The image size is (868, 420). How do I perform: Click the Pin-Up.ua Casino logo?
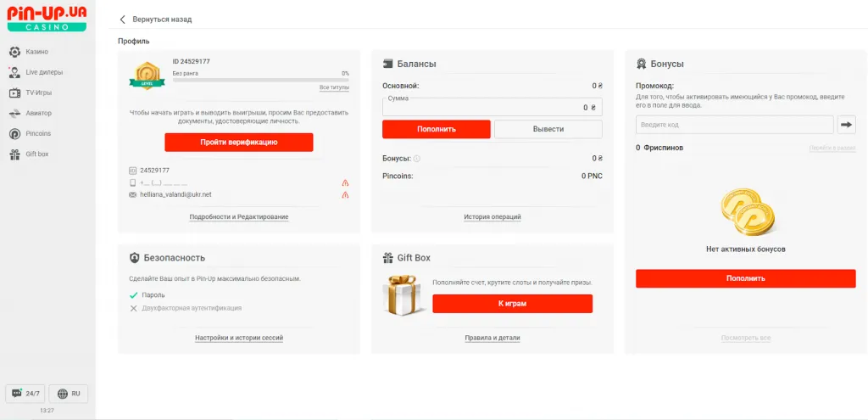coord(47,18)
